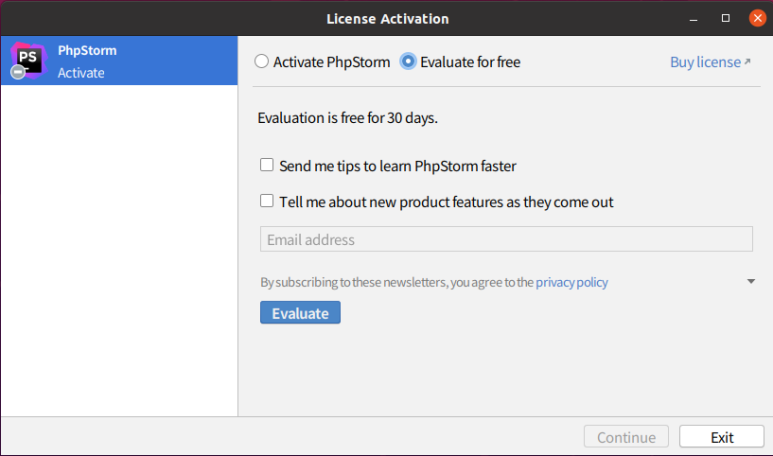
Task: Click the PhpStorm PS logo icon
Action: [x=29, y=61]
